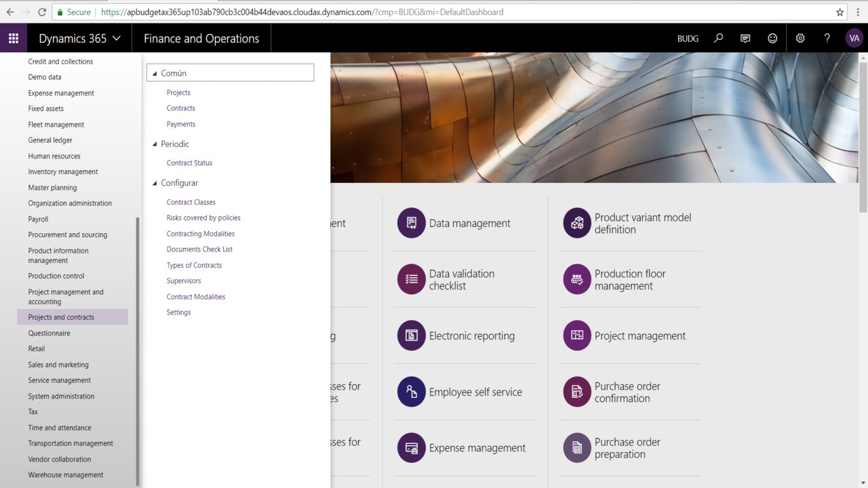Open Time and attendance module
Screen dimensions: 868x488
[x=60, y=428]
